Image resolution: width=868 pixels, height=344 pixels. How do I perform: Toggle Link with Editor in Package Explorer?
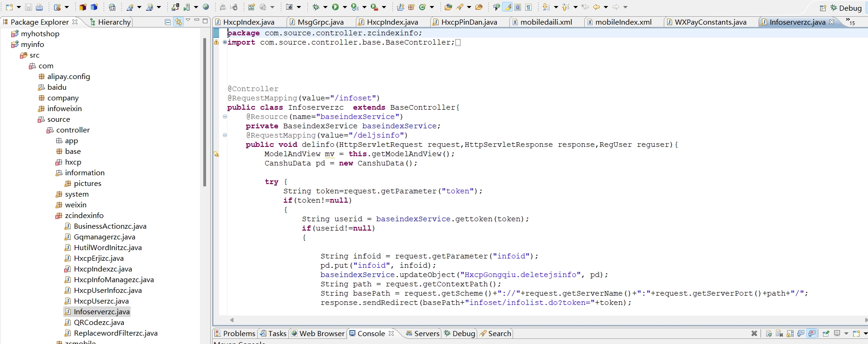click(x=179, y=22)
